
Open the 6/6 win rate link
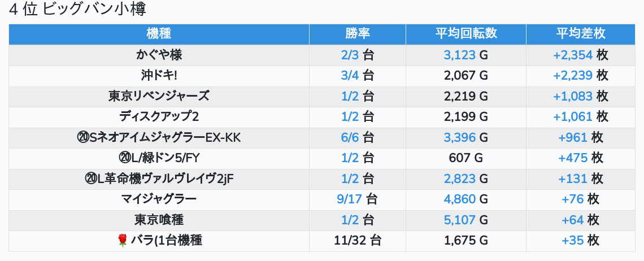350,137
